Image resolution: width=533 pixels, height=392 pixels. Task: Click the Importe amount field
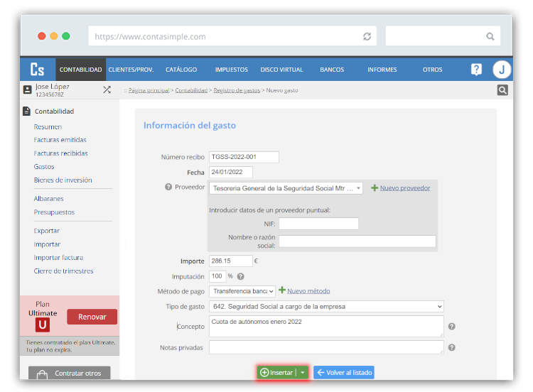230,261
